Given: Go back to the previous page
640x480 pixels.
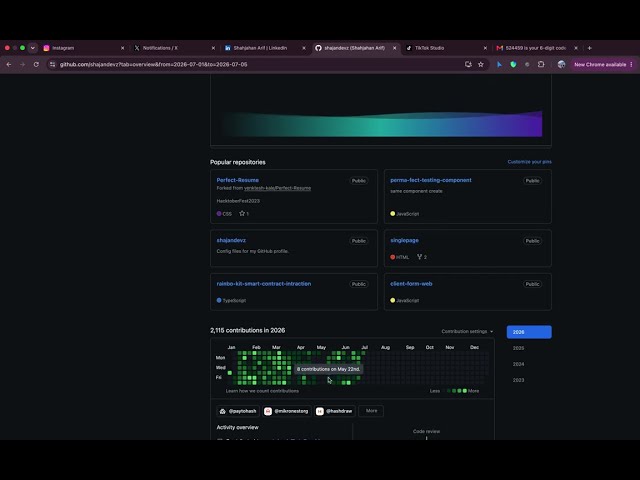Looking at the screenshot, I should point(9,64).
